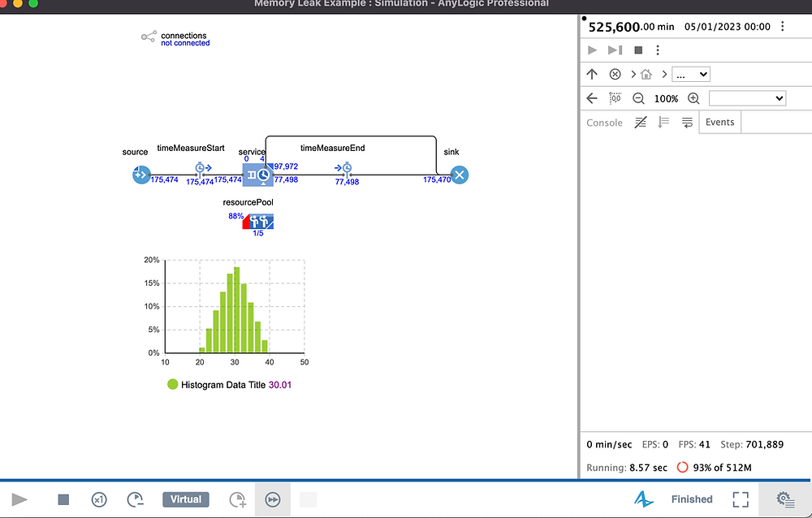Click the histogram chart
Screen dimensions: 812x518
235,306
